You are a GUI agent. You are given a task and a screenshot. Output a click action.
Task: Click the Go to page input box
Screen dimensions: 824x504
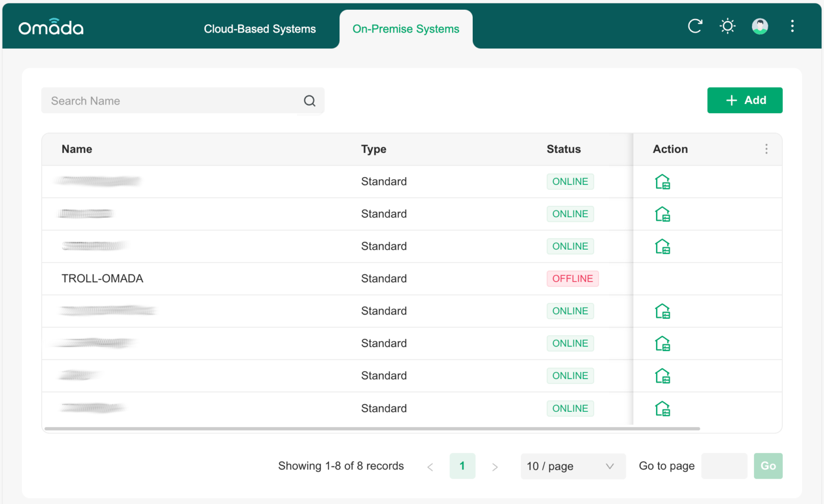pos(724,466)
